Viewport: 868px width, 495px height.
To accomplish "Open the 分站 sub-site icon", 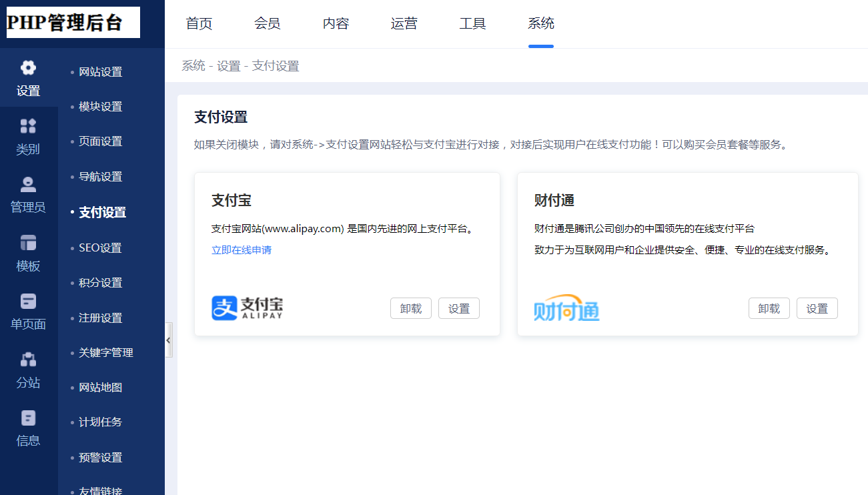I will 28,370.
